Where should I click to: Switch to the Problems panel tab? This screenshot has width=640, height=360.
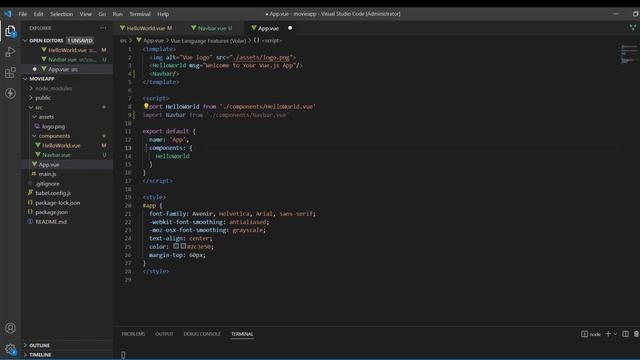pyautogui.click(x=133, y=334)
